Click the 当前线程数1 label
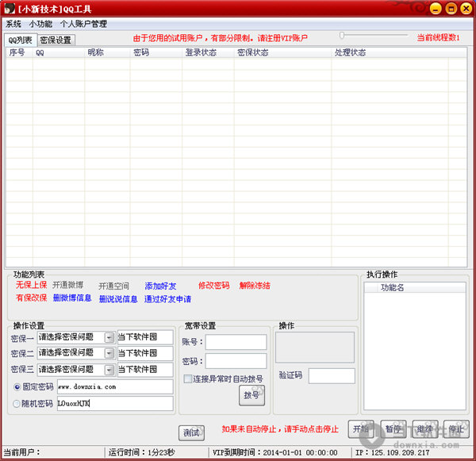Viewport: 476px width, 461px height. (439, 37)
